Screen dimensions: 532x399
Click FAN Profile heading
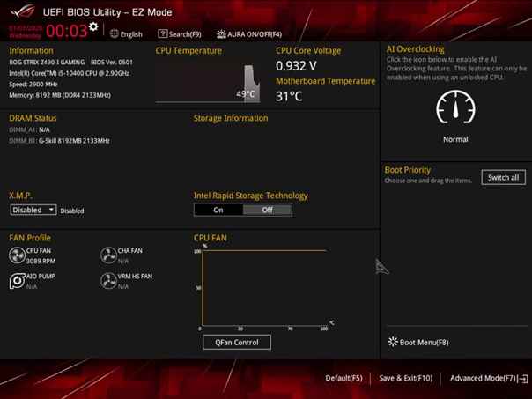coord(30,238)
